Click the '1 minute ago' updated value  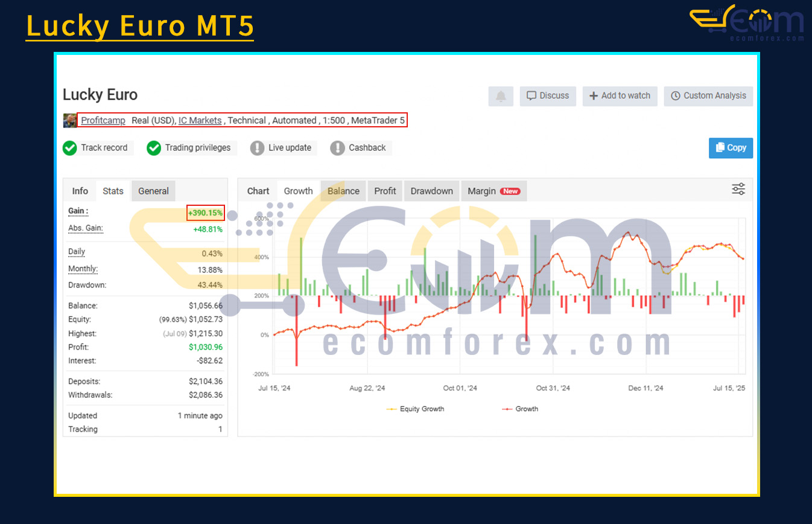coord(200,416)
